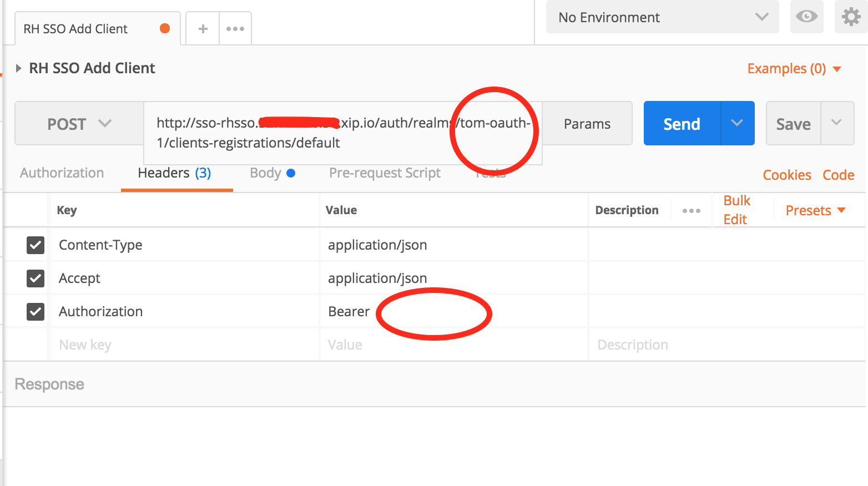Screen dimensions: 868x486
Task: Open the Code link
Action: 838,175
